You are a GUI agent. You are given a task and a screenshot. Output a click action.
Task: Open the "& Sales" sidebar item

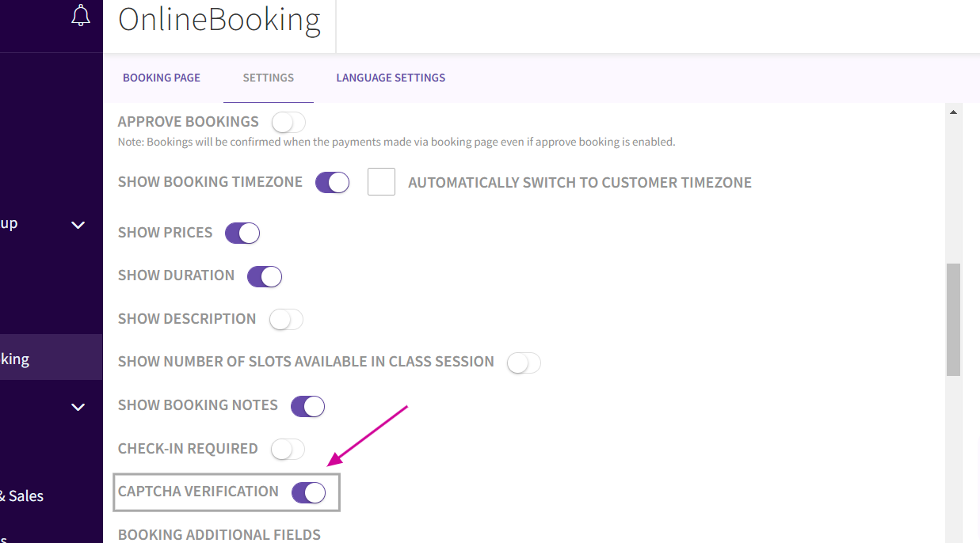22,496
